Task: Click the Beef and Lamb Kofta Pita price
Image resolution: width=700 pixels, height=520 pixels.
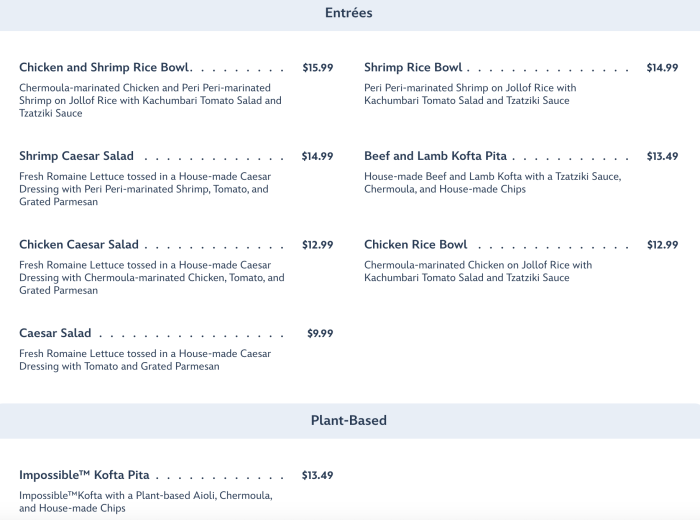Action: coord(662,156)
